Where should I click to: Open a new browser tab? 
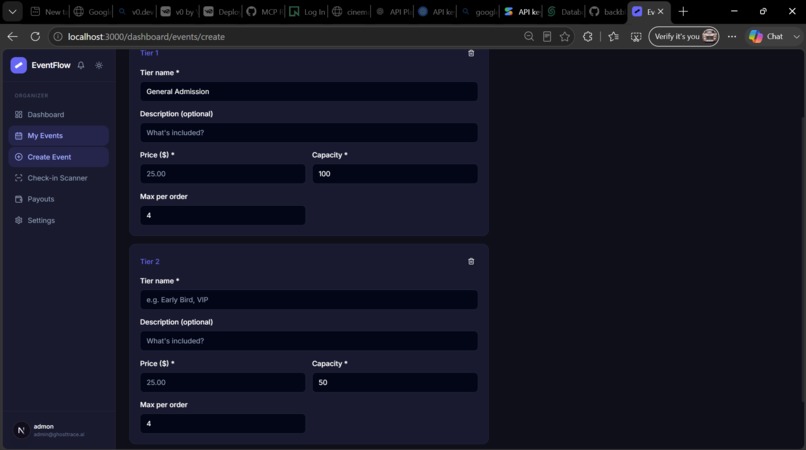(x=683, y=11)
